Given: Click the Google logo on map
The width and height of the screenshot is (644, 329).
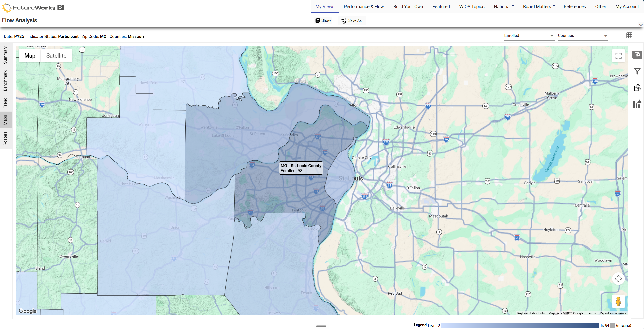Looking at the screenshot, I should (28, 311).
